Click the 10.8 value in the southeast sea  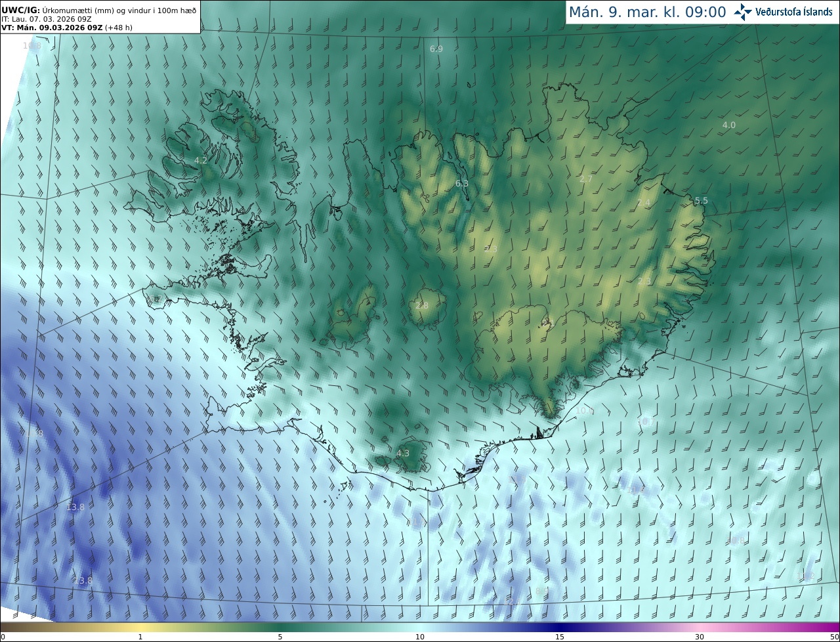pos(736,540)
